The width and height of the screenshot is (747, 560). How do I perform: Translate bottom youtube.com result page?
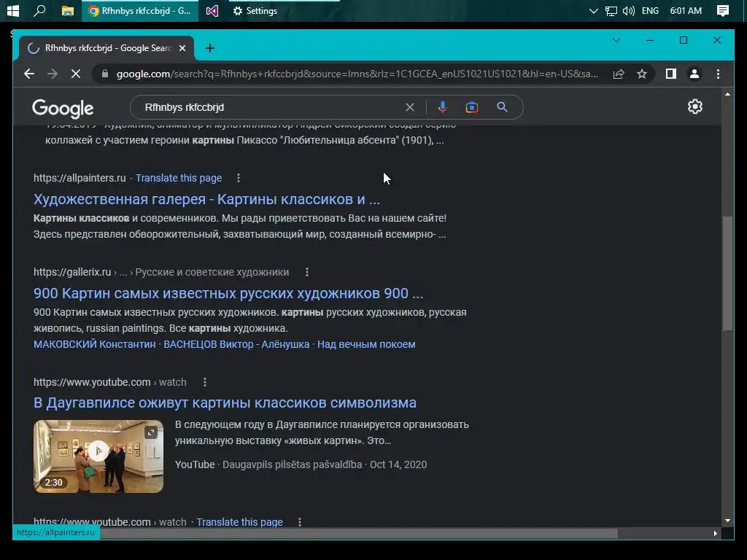click(239, 522)
